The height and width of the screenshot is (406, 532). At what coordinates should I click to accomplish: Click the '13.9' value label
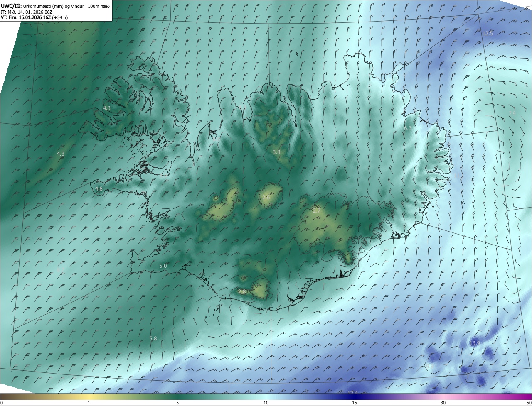(x=475, y=343)
